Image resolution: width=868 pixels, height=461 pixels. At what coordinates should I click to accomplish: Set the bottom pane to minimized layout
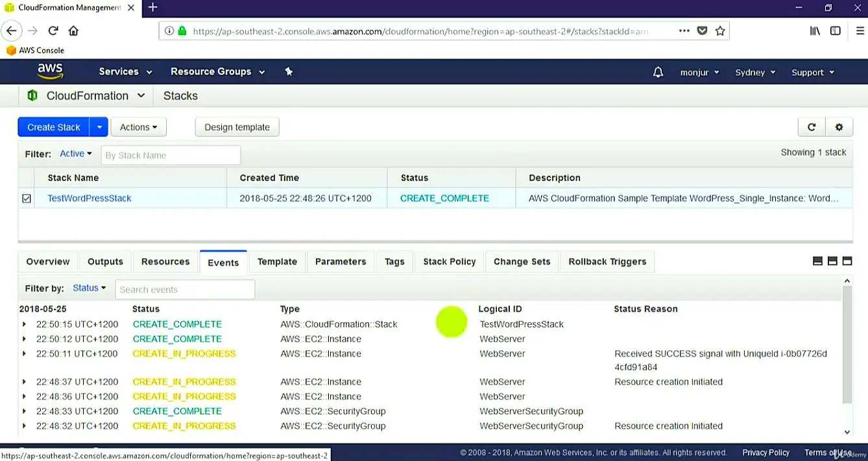(x=817, y=261)
